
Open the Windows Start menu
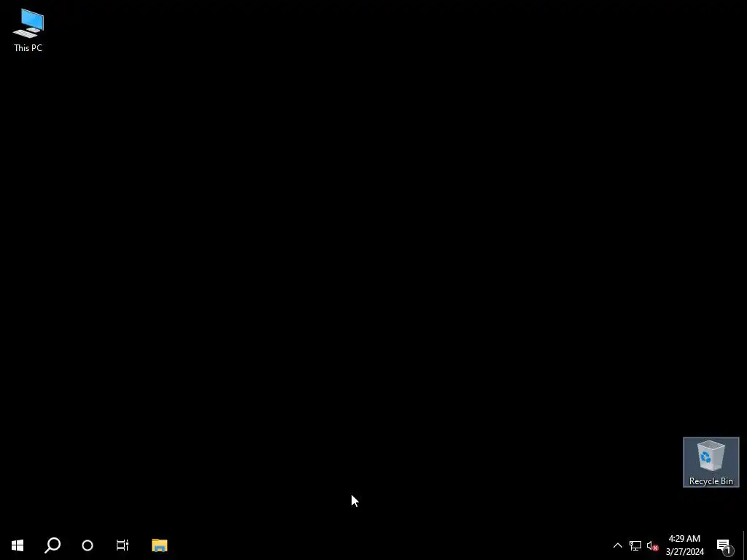tap(18, 545)
